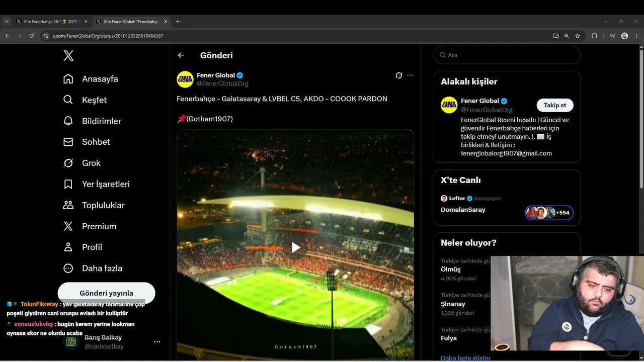This screenshot has width=644, height=362.
Task: Click Grok explain icon on the post
Action: 399,75
